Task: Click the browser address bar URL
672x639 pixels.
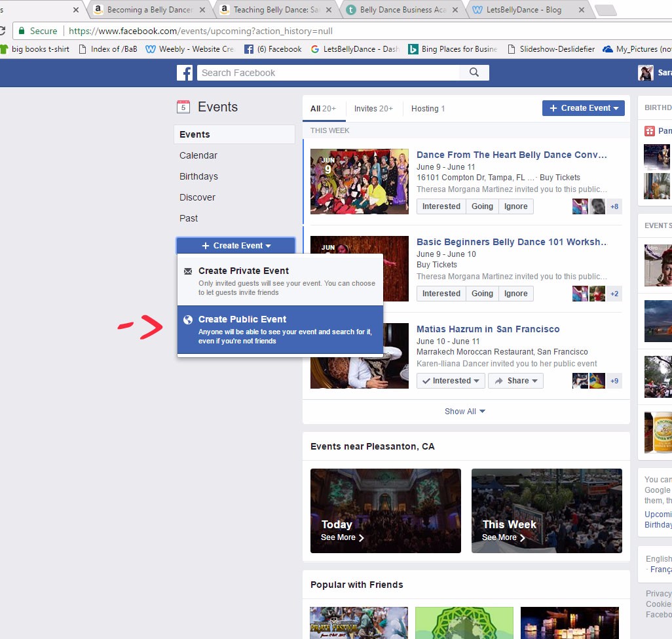Action: pos(200,31)
